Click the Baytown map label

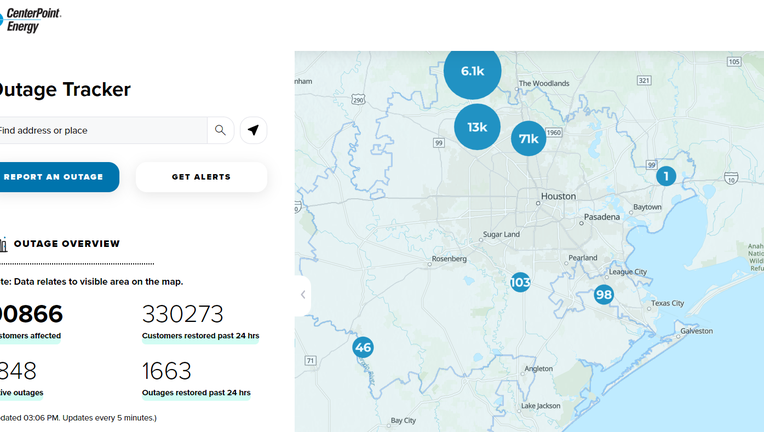[x=647, y=207]
